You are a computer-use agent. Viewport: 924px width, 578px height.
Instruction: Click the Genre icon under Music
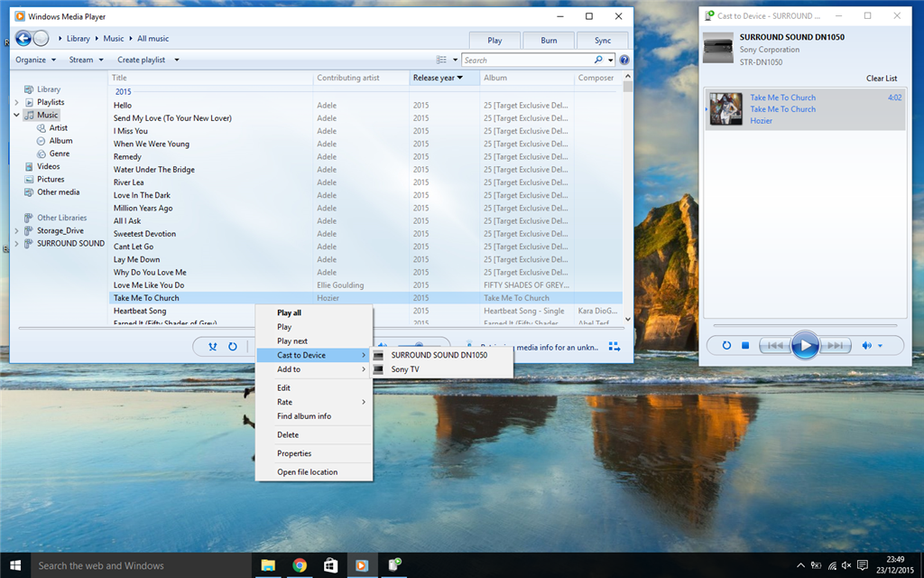42,154
